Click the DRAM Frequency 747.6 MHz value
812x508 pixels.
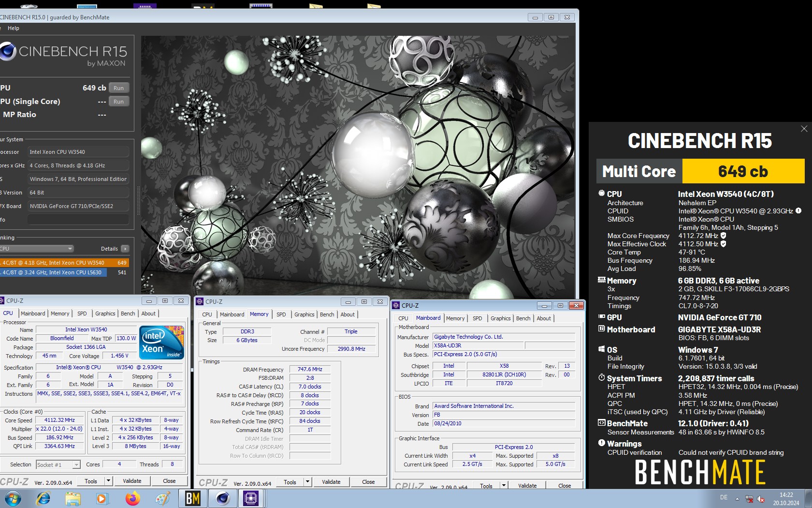point(310,369)
